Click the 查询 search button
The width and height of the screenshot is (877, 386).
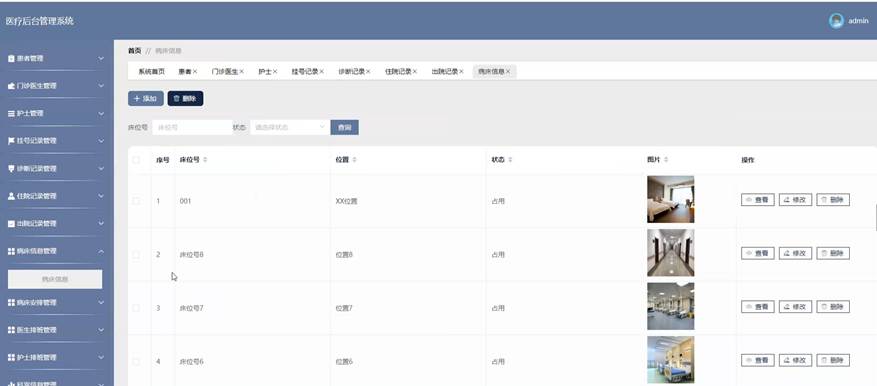[345, 128]
